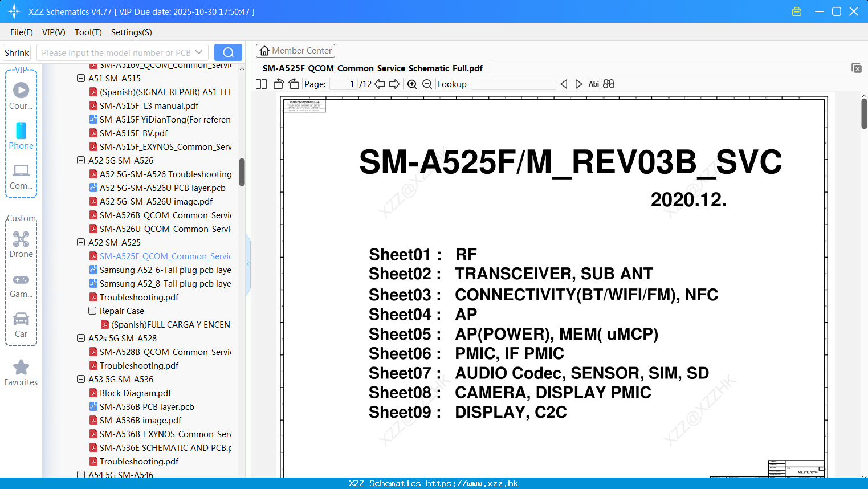The height and width of the screenshot is (489, 868).
Task: Open Favorites star
Action: pyautogui.click(x=21, y=373)
